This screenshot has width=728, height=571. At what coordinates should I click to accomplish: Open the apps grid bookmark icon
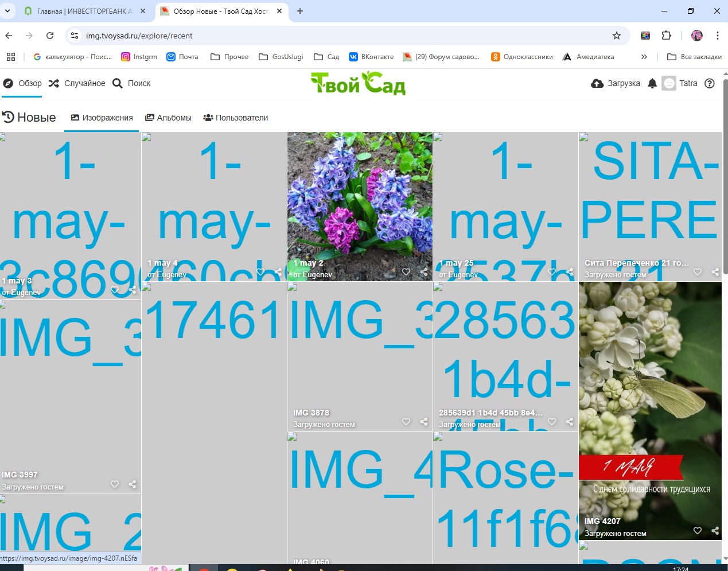coord(11,57)
